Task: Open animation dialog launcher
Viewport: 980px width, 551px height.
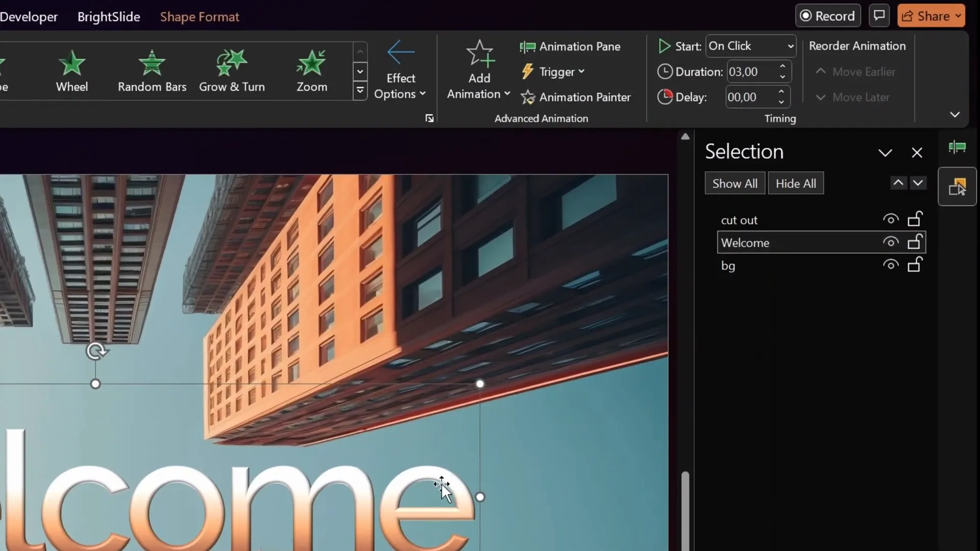Action: [430, 118]
